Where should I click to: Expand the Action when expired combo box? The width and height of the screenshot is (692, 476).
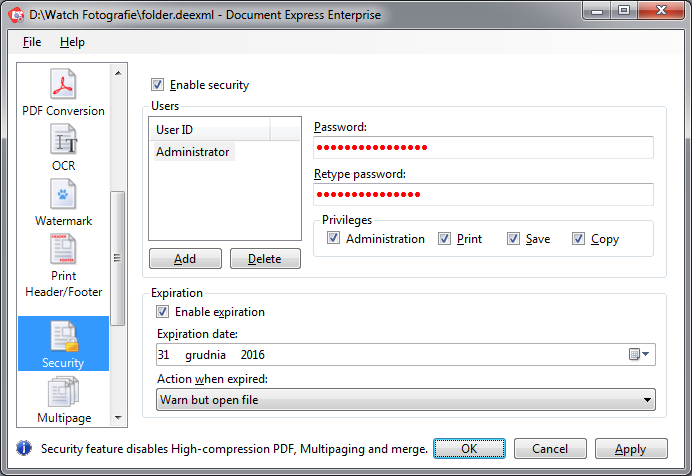pos(406,400)
